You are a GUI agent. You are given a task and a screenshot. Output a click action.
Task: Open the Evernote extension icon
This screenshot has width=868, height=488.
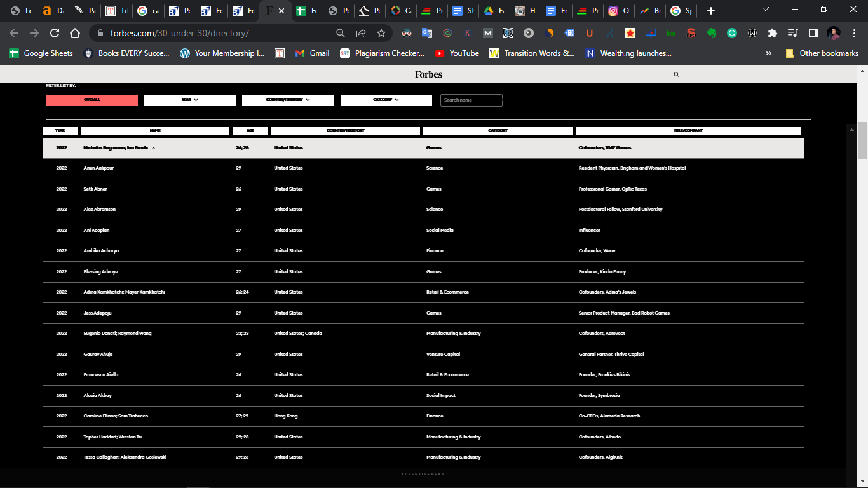click(x=711, y=33)
